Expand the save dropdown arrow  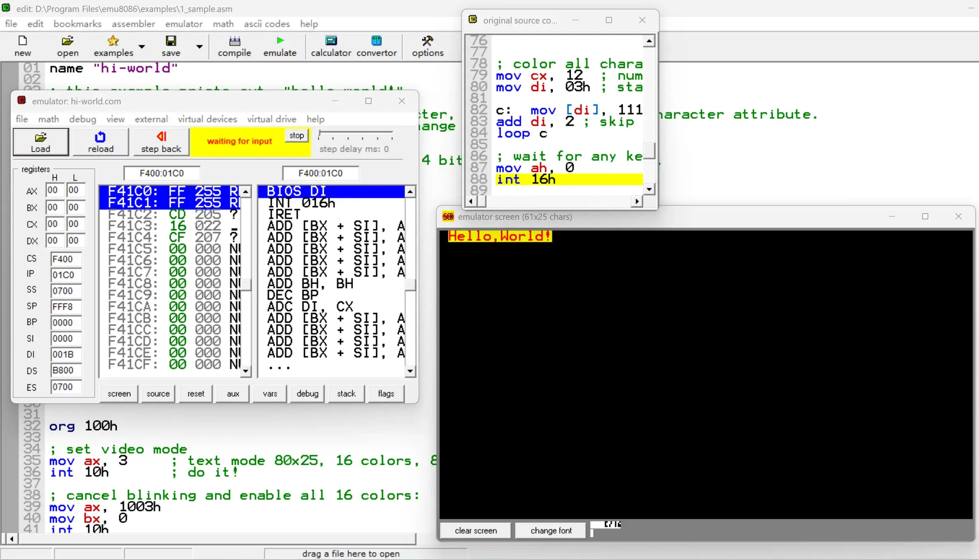(199, 46)
